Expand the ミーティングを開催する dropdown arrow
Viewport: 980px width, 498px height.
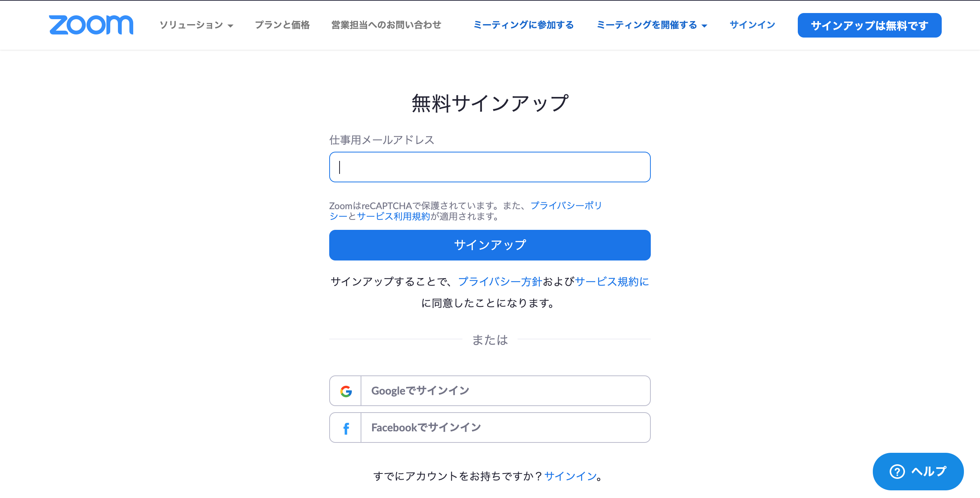pyautogui.click(x=704, y=26)
